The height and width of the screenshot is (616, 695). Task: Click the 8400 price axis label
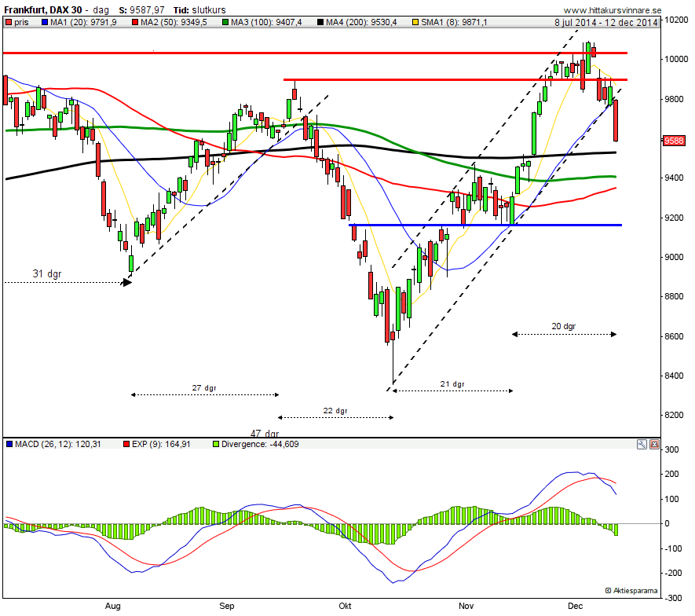coord(674,376)
